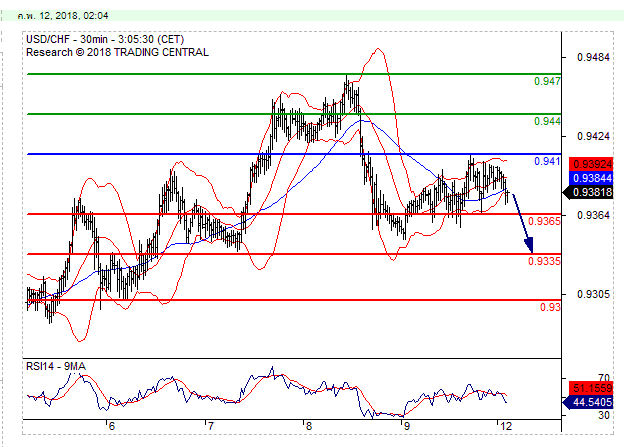Screen dimensions: 624x447
Task: Click the date header text '12, 2018, 02:04'
Action: (74, 16)
